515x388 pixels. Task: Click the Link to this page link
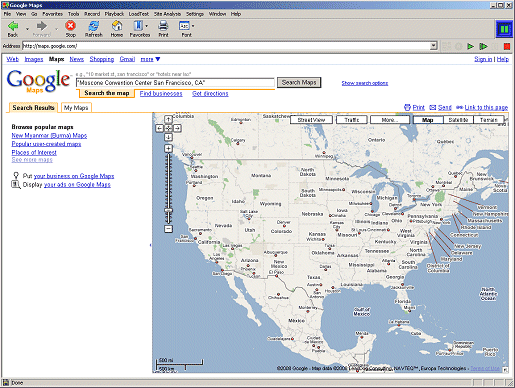[x=482, y=107]
